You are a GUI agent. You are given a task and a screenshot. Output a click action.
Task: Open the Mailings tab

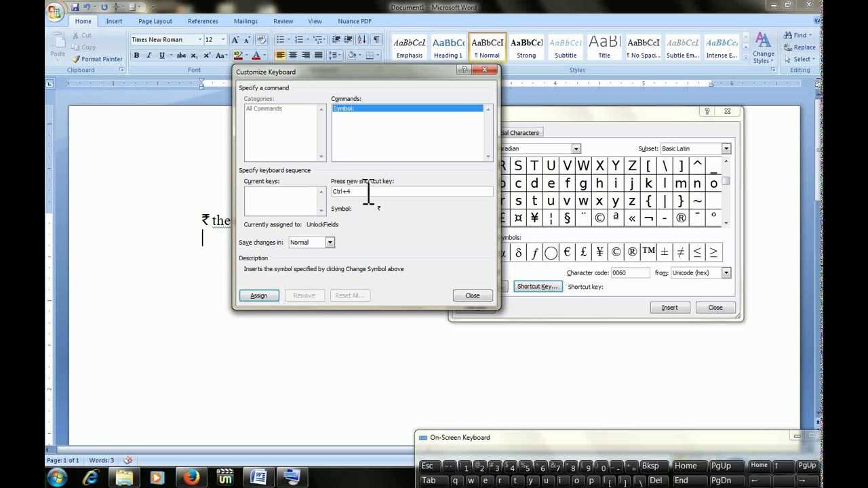(x=245, y=21)
